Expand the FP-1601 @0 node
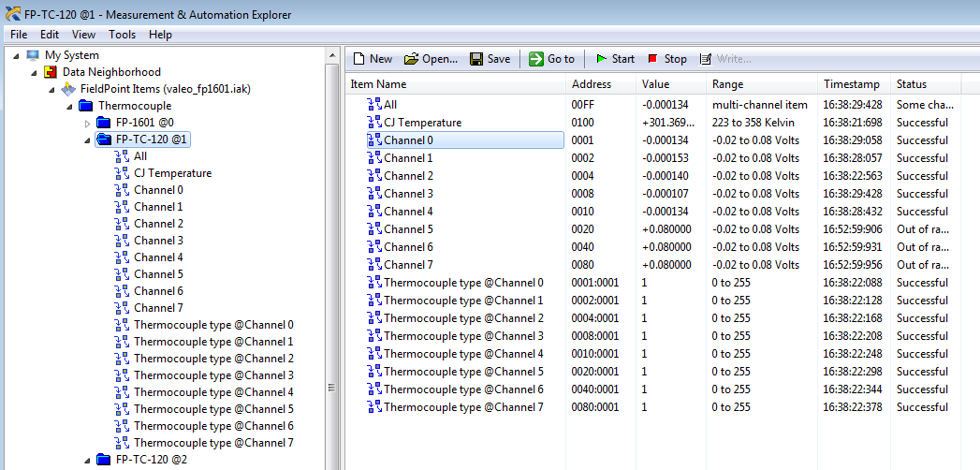The width and height of the screenshot is (980, 470). point(87,124)
